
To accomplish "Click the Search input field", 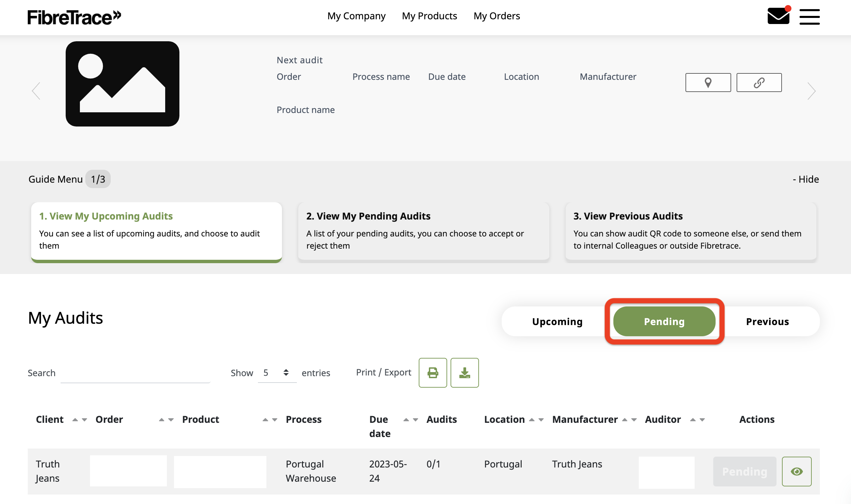I will click(x=135, y=373).
